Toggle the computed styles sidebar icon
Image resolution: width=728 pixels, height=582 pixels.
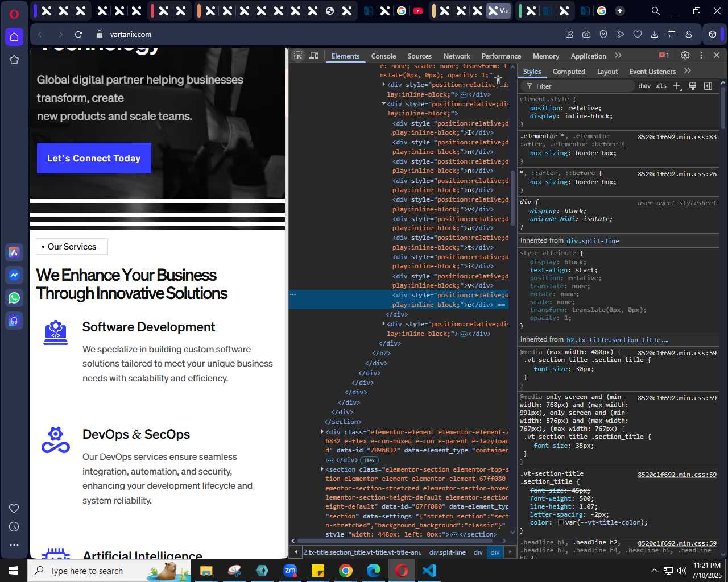point(708,86)
